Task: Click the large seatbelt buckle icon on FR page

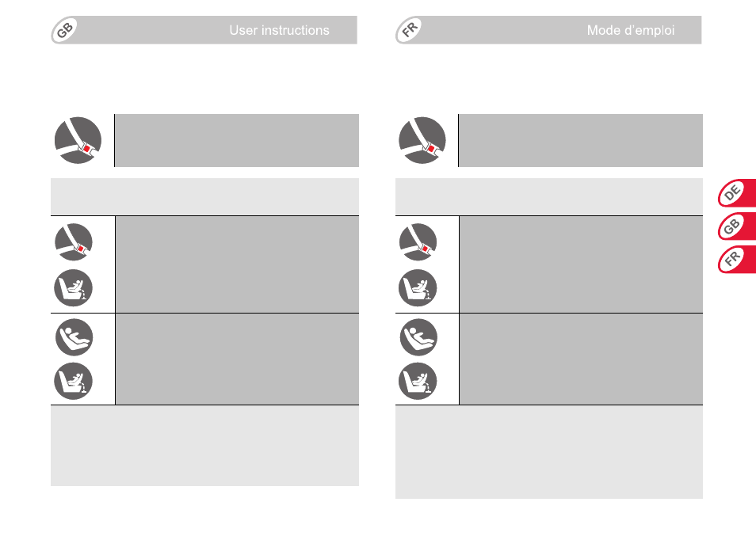Action: (422, 140)
